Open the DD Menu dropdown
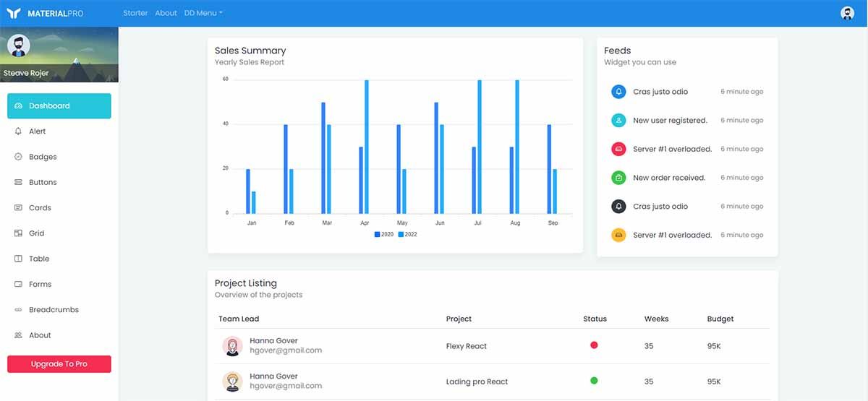868x401 pixels. (203, 13)
